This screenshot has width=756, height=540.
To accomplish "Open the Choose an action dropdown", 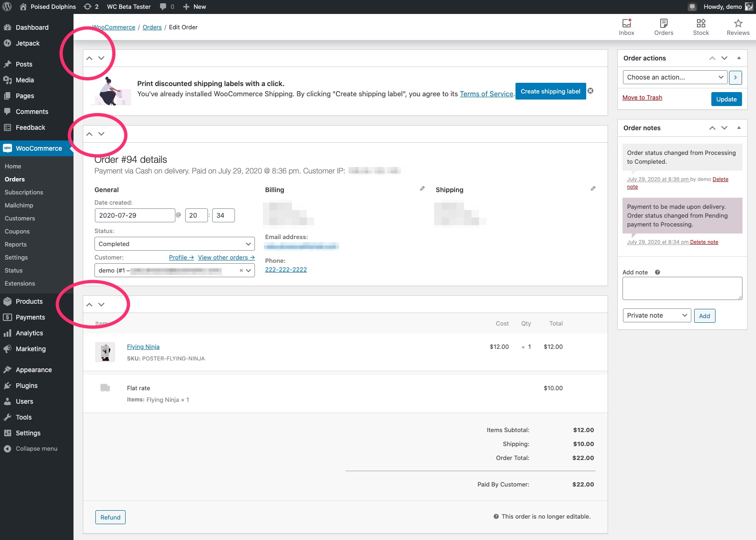I will (675, 77).
